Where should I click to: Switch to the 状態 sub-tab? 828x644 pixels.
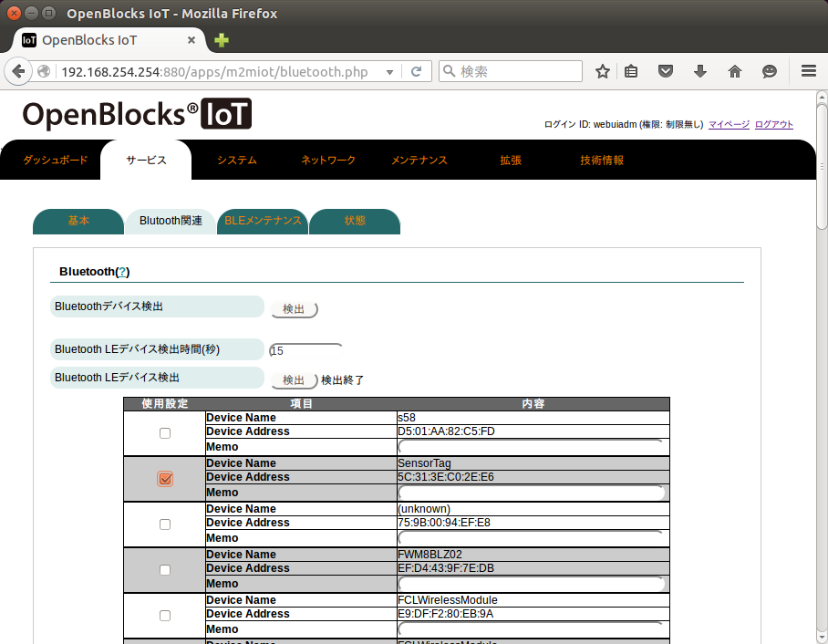355,221
